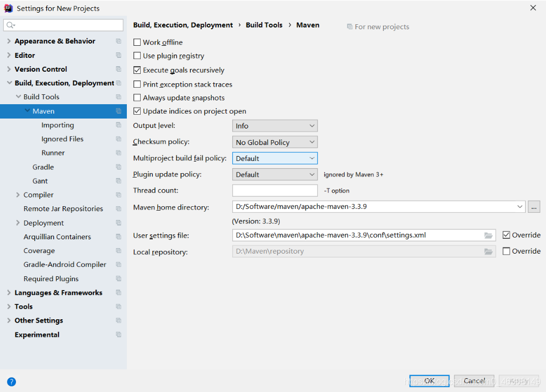This screenshot has height=392, width=546.
Task: Open the Plugin update policy dropdown
Action: click(x=275, y=174)
